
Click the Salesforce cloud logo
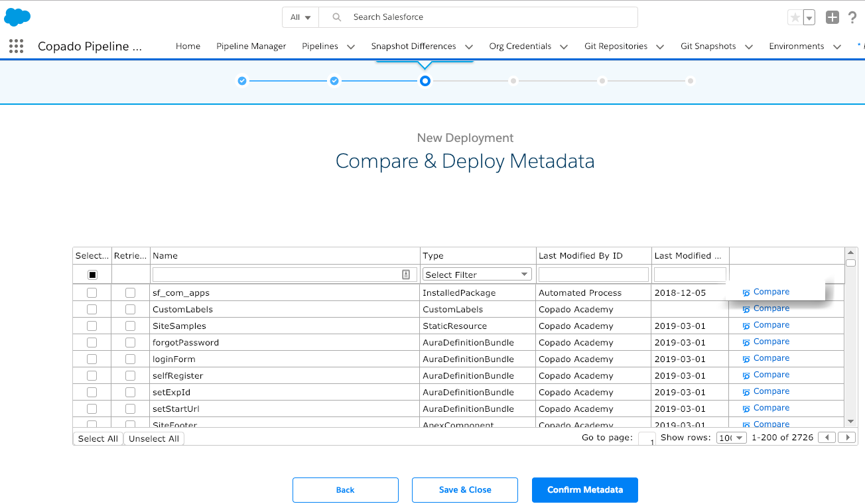[x=17, y=17]
